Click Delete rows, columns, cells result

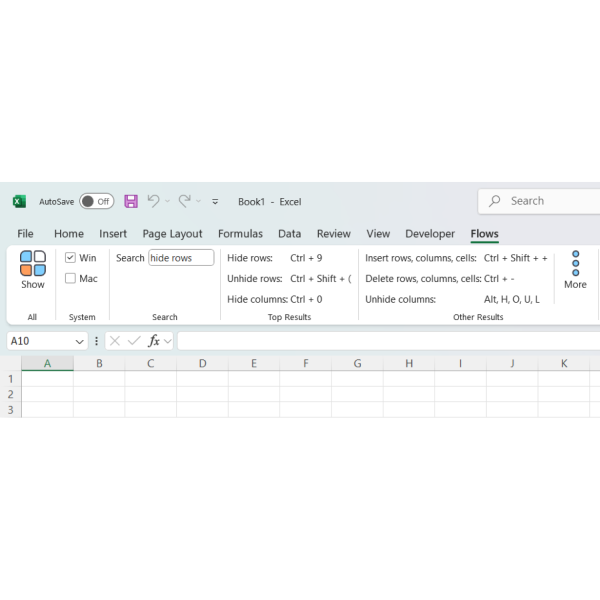click(x=440, y=279)
